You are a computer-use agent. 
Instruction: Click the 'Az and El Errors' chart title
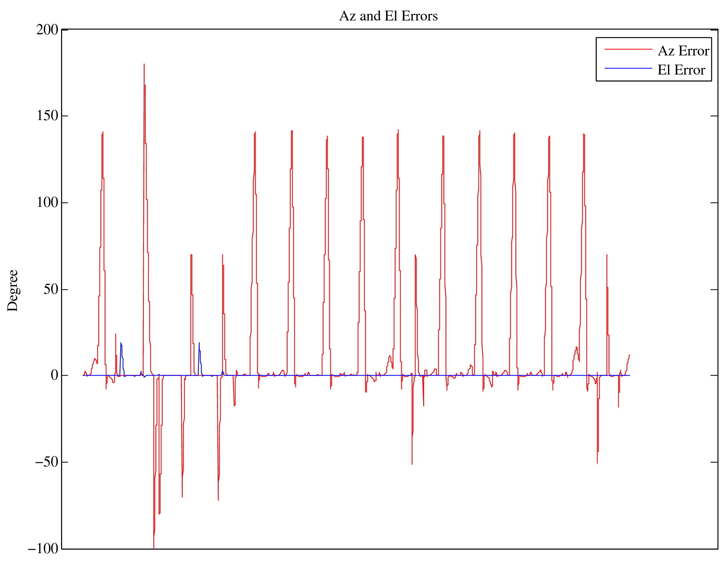point(388,16)
